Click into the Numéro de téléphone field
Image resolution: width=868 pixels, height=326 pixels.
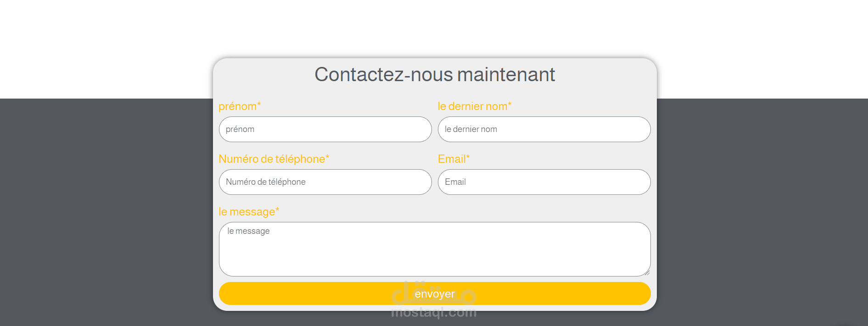(x=325, y=182)
